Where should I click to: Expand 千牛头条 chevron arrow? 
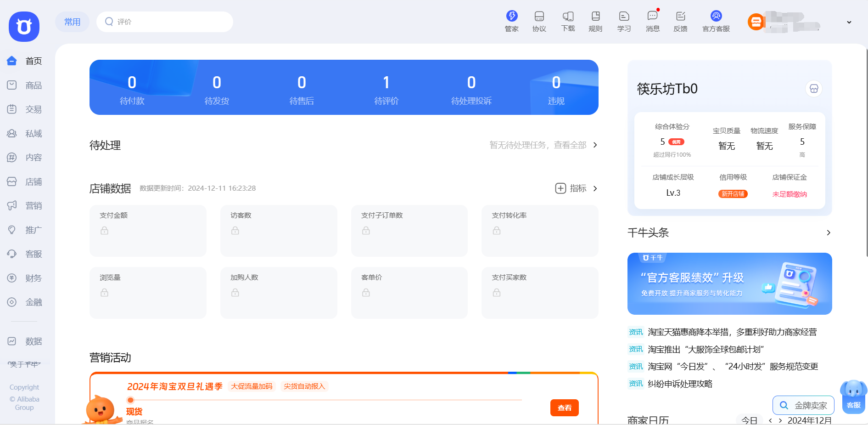[x=829, y=233]
